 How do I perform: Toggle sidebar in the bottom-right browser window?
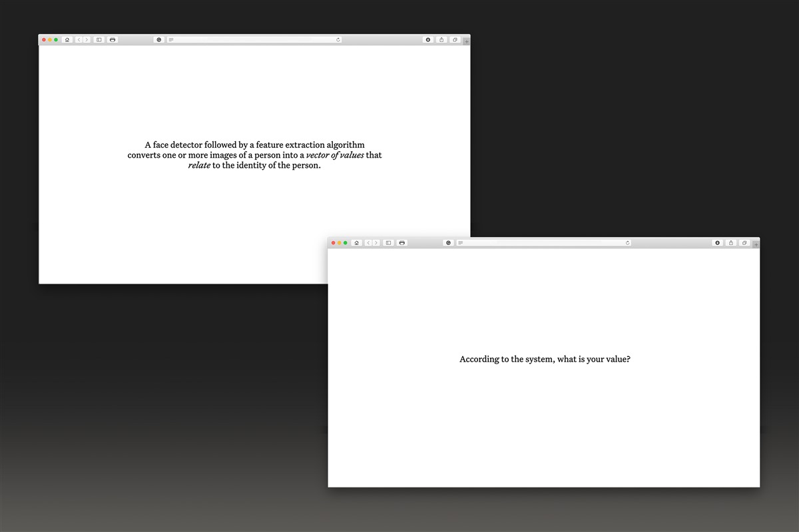389,243
